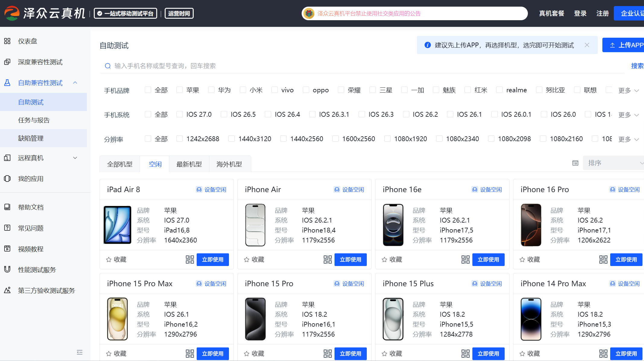This screenshot has height=361, width=644.
Task: Expand 更多 in the 分辨率 row
Action: 629,139
